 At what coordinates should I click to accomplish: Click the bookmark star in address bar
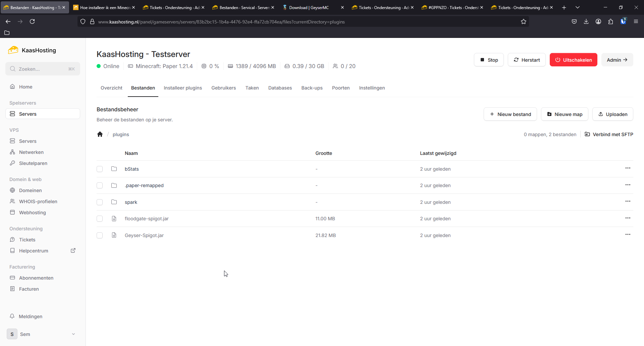pyautogui.click(x=523, y=22)
